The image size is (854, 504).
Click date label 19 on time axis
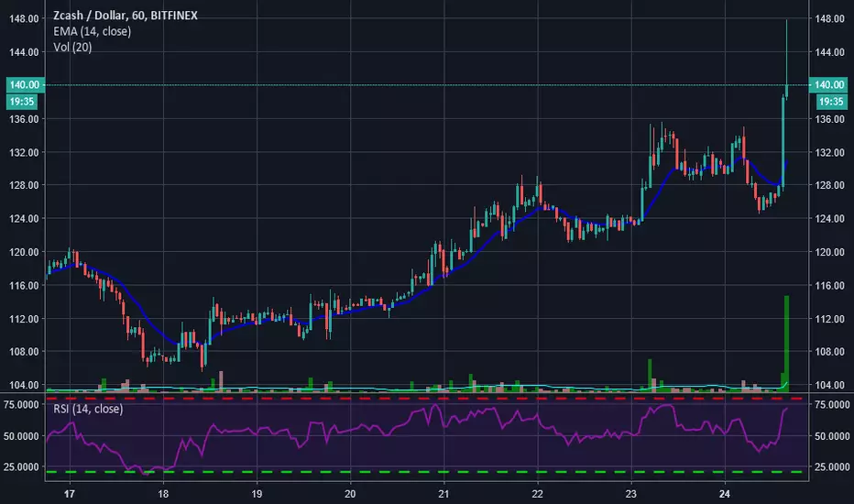point(257,494)
